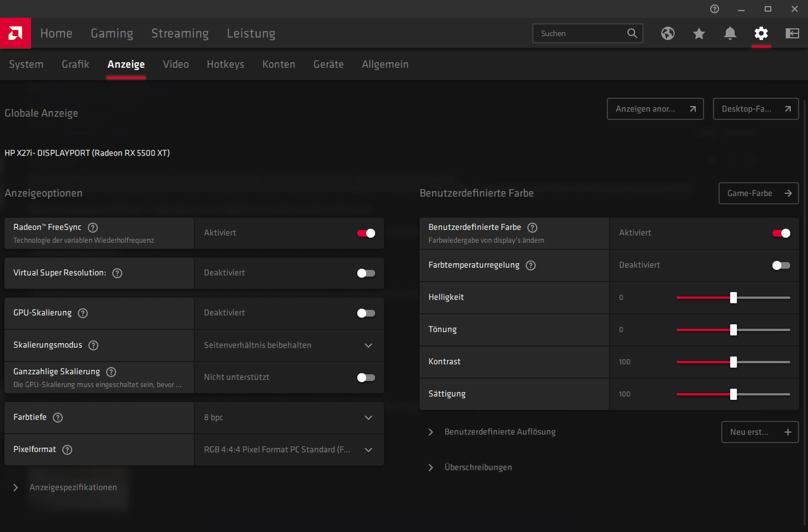Screen dimensions: 808x532
Task: Click Helligkeit value 0
Action: click(621, 298)
